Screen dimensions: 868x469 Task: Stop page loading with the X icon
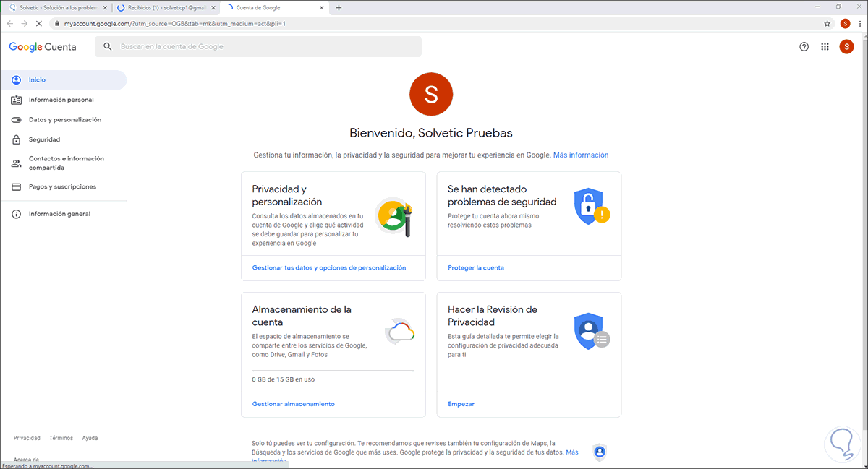(38, 23)
